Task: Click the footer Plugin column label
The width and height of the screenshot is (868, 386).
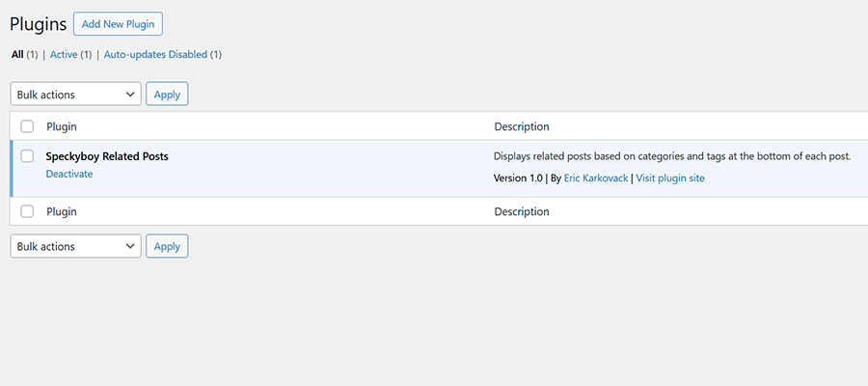Action: pyautogui.click(x=62, y=211)
